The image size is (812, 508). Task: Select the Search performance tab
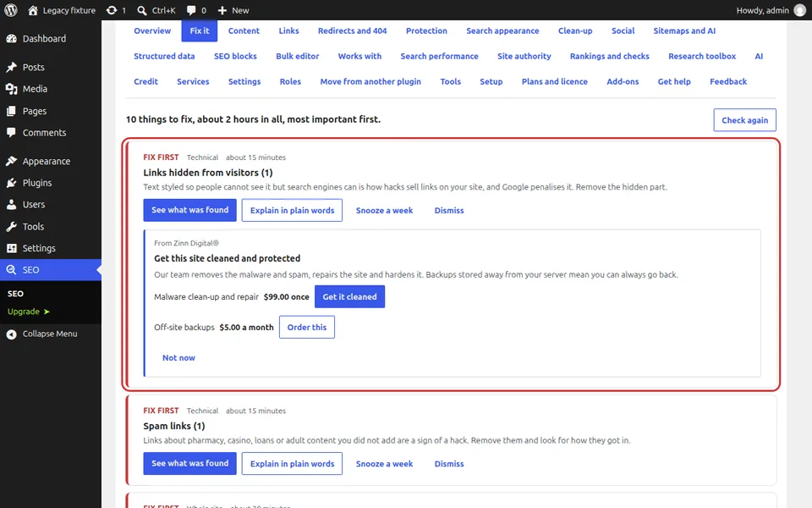coord(439,56)
